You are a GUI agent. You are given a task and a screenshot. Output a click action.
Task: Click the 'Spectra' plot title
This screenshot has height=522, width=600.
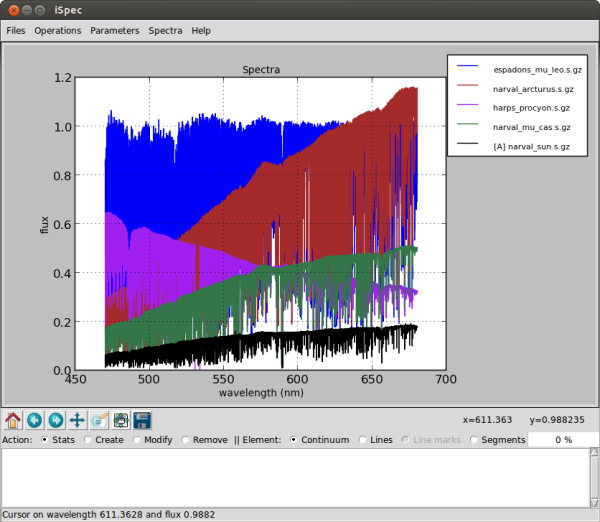(261, 70)
